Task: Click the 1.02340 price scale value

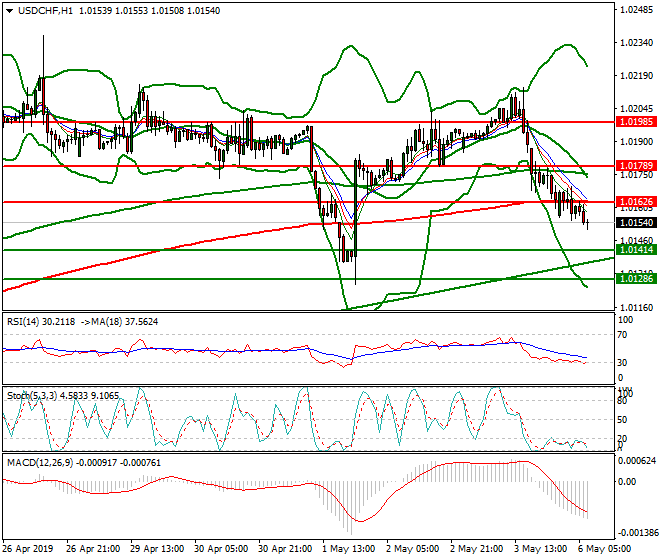Action: tap(637, 43)
